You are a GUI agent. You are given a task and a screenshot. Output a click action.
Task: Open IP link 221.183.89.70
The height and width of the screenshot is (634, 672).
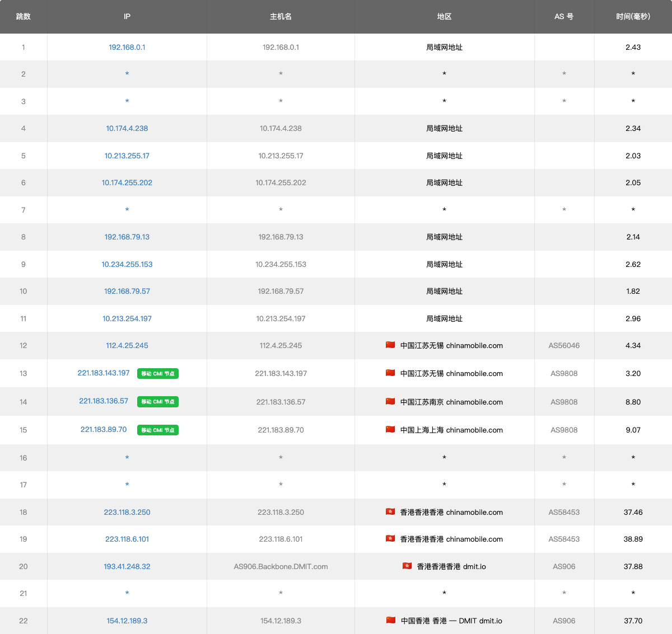pos(104,429)
